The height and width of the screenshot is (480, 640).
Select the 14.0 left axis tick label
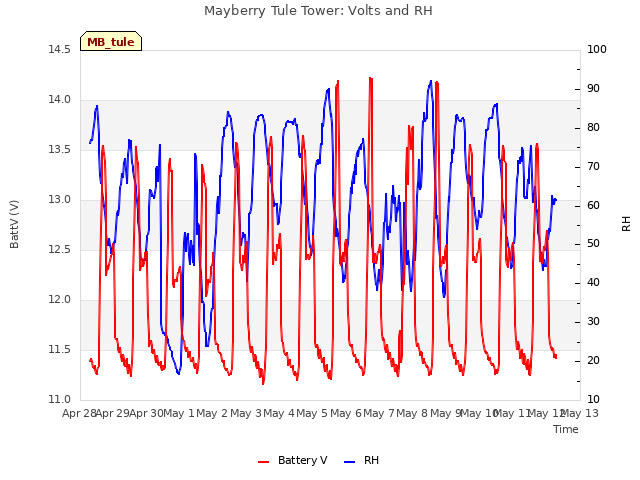(x=59, y=100)
